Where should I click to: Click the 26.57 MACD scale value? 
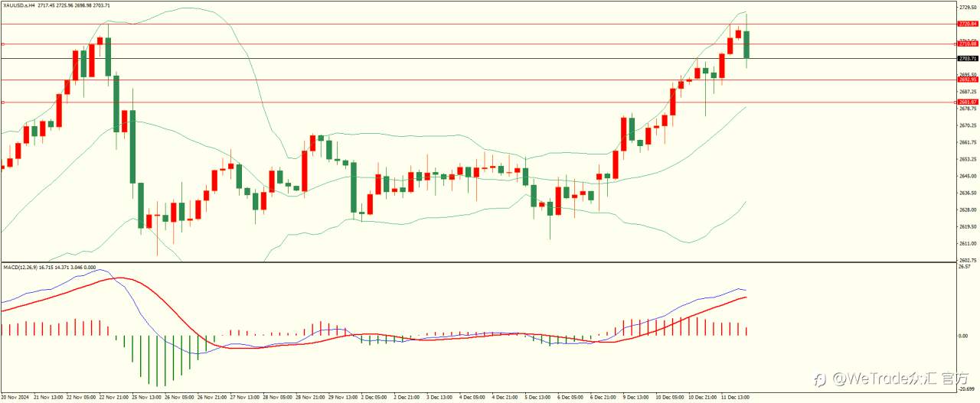point(965,267)
